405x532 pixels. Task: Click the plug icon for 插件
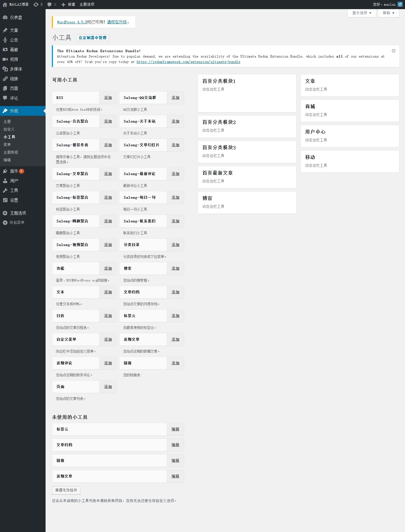point(5,171)
